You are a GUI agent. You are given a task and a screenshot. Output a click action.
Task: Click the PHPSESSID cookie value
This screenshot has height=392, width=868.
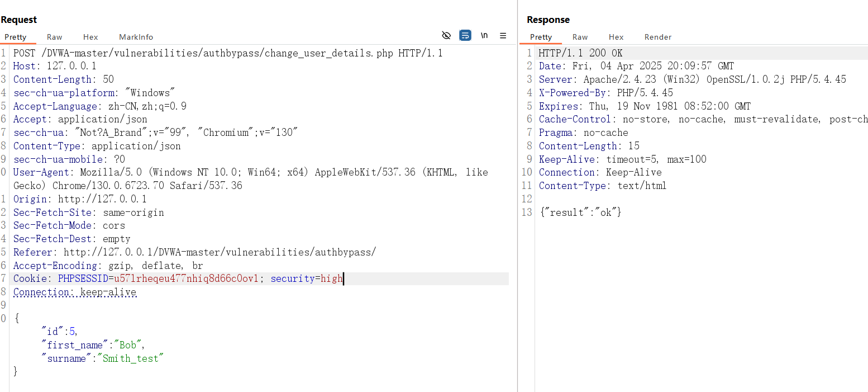pos(187,278)
